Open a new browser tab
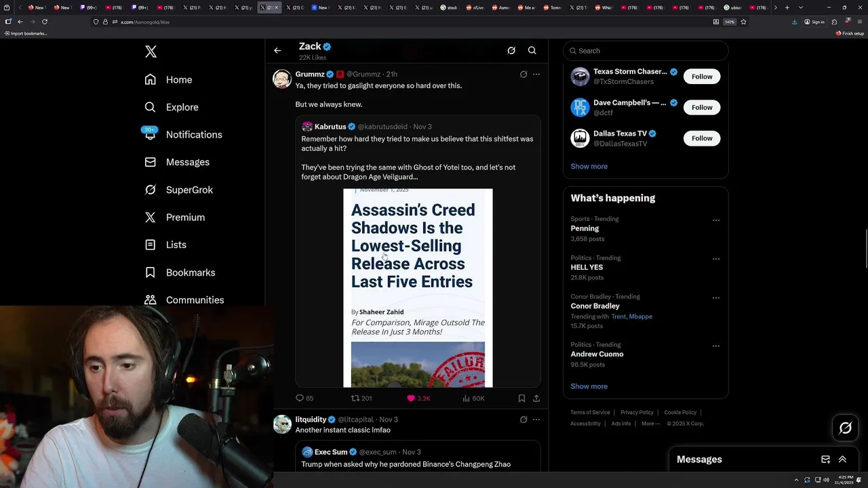This screenshot has height=488, width=868. pyautogui.click(x=787, y=7)
